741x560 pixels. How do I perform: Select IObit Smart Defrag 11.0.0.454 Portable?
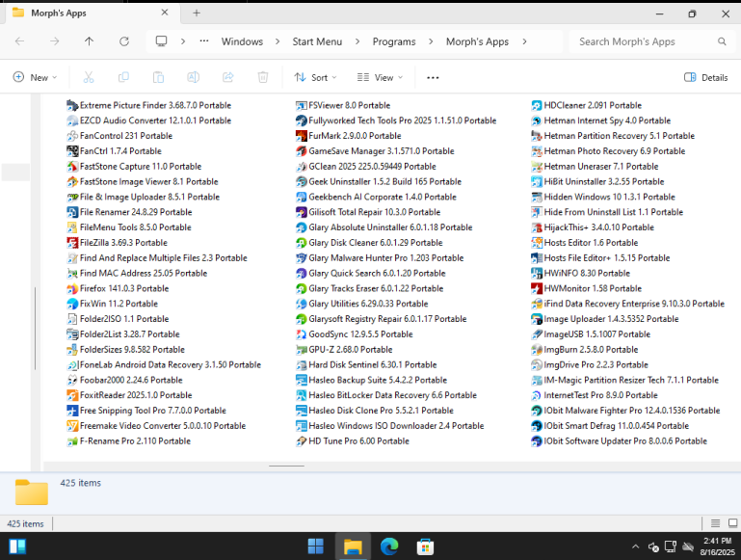click(x=610, y=426)
